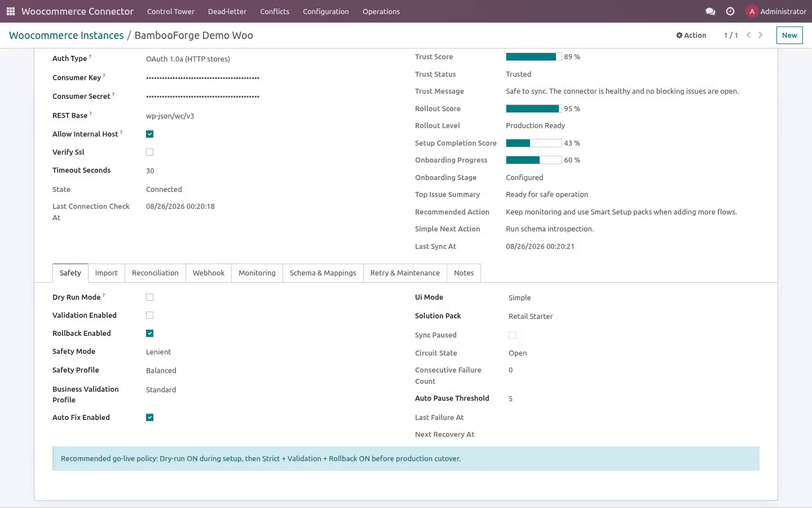Viewport: 812px width, 508px height.
Task: Show help tooltip beside Auth Type
Action: 90,56
